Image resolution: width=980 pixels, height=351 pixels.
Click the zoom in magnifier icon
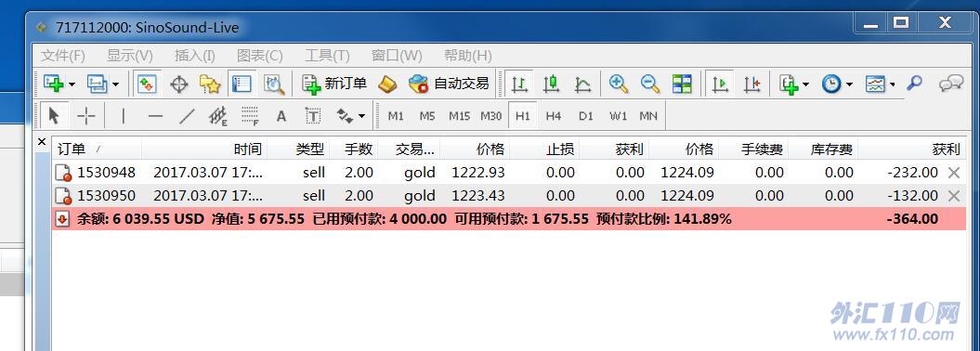[x=618, y=84]
